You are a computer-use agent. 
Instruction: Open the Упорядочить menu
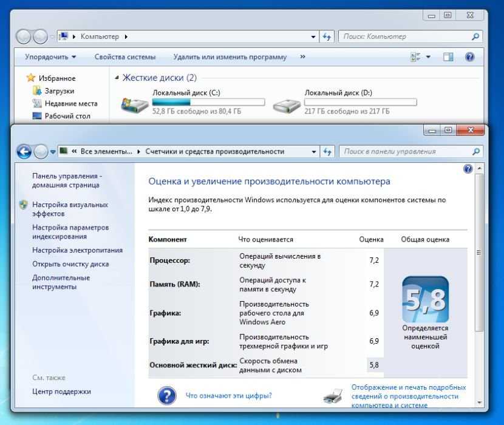(50, 57)
